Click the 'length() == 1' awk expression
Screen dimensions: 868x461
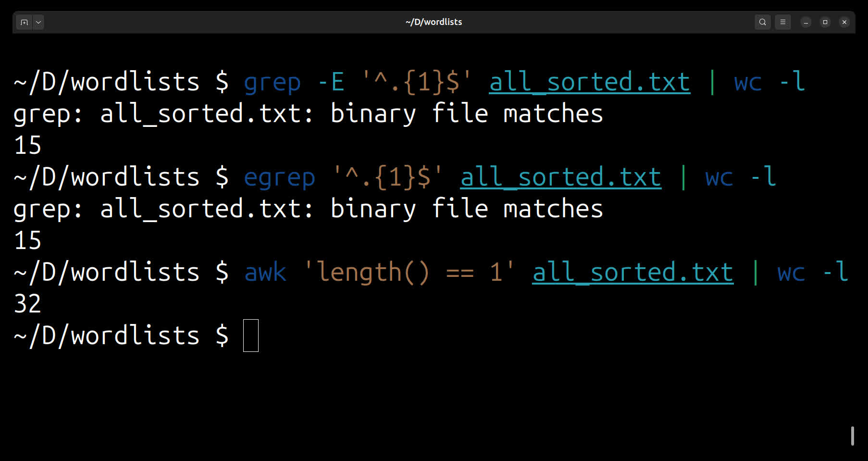409,272
